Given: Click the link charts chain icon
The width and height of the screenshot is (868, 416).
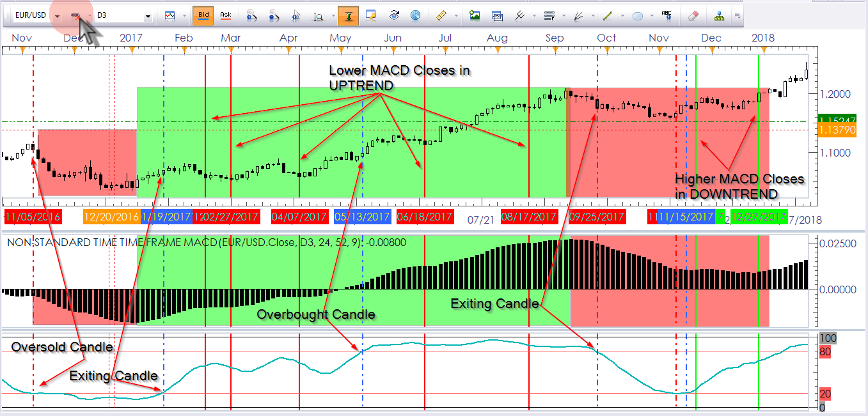Looking at the screenshot, I should pos(75,15).
